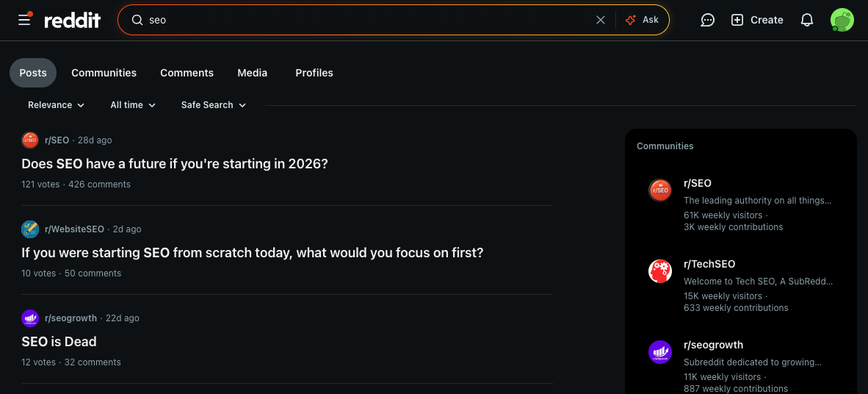This screenshot has width=868, height=394.
Task: Open r/SEO in Communities sidebar
Action: click(x=698, y=184)
